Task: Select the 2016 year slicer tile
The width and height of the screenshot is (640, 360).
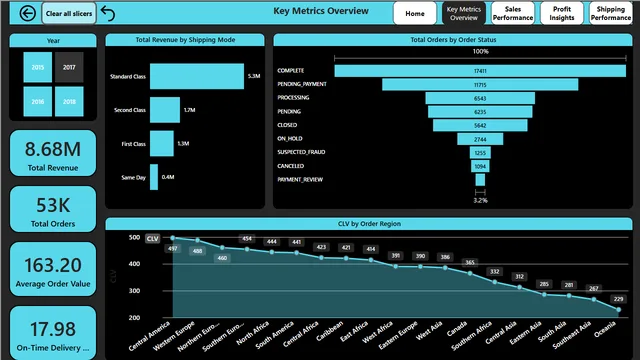Action: coord(38,102)
